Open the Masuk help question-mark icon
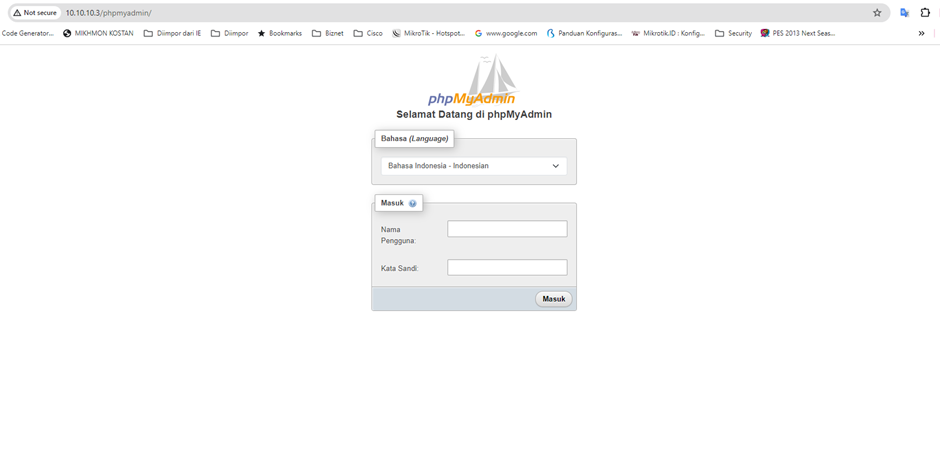The height and width of the screenshot is (457, 940). click(412, 203)
